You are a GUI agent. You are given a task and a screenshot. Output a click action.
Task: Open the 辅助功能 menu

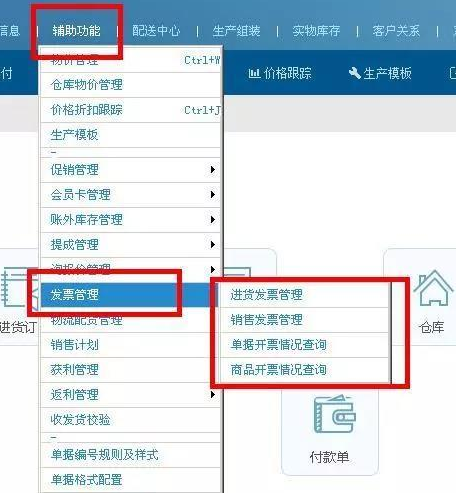pyautogui.click(x=76, y=31)
